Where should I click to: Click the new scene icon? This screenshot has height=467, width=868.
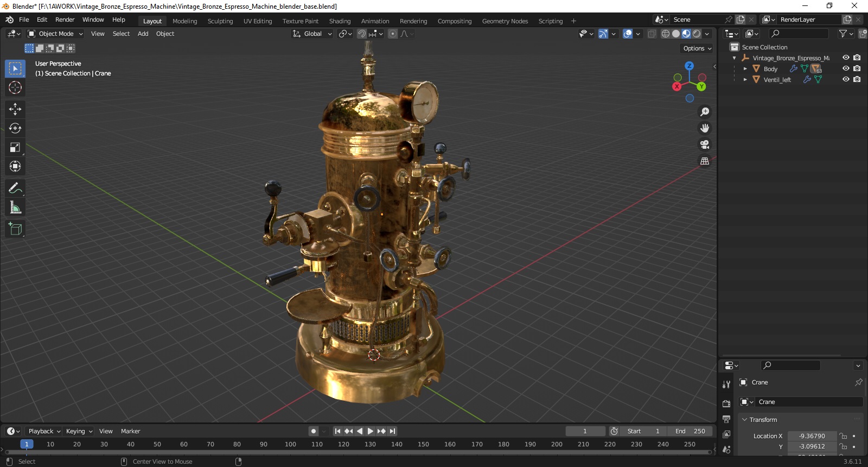(740, 20)
